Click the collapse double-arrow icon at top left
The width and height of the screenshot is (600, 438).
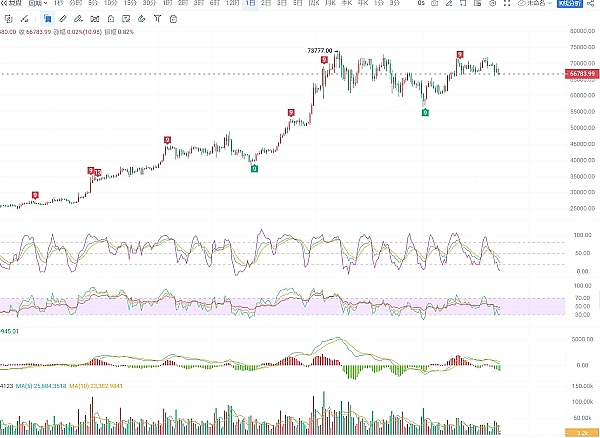pos(4,3)
